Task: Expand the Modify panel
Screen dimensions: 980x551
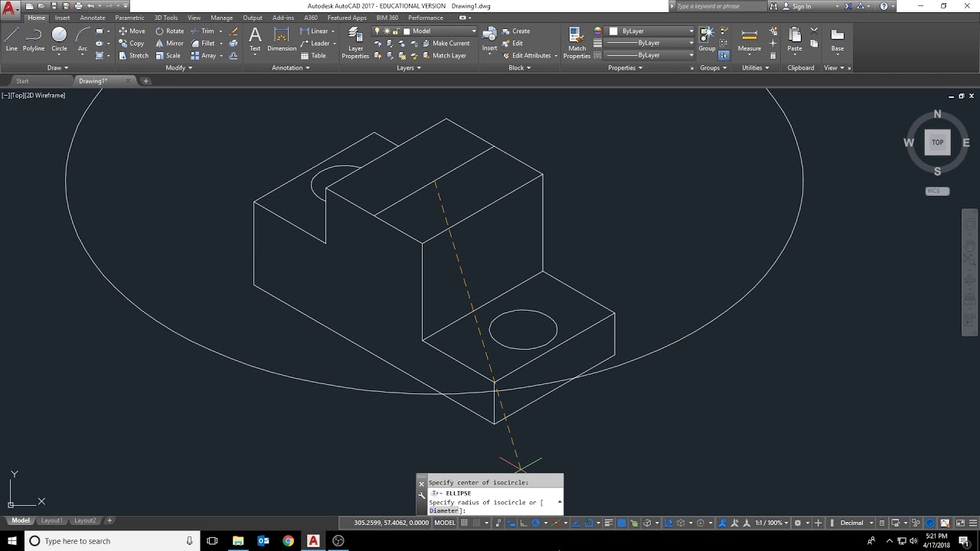Action: [x=178, y=67]
